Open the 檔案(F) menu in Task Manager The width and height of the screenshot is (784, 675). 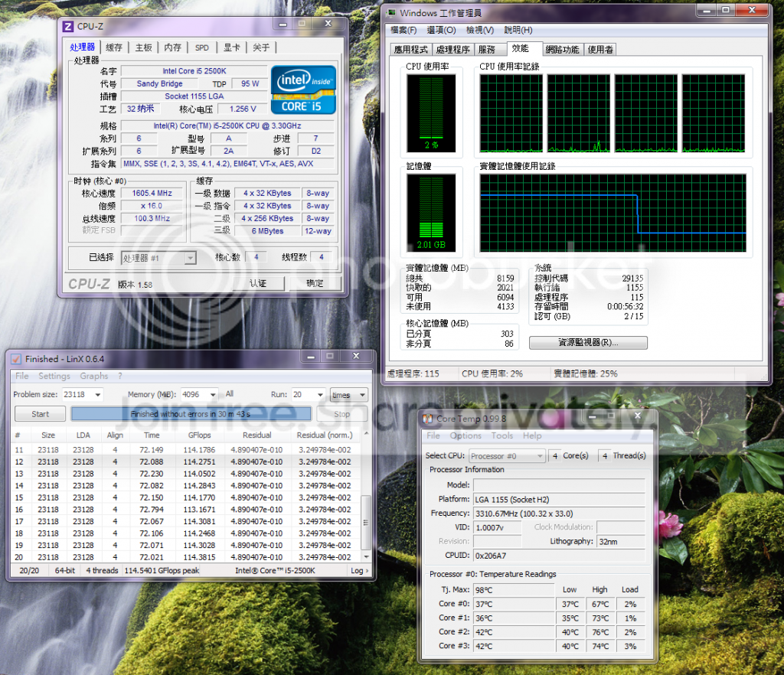(403, 30)
